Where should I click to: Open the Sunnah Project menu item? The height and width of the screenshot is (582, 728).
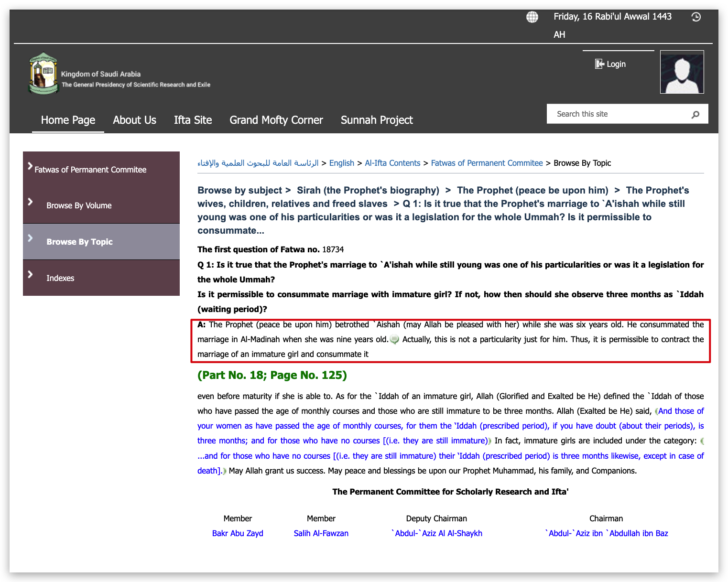coord(376,120)
